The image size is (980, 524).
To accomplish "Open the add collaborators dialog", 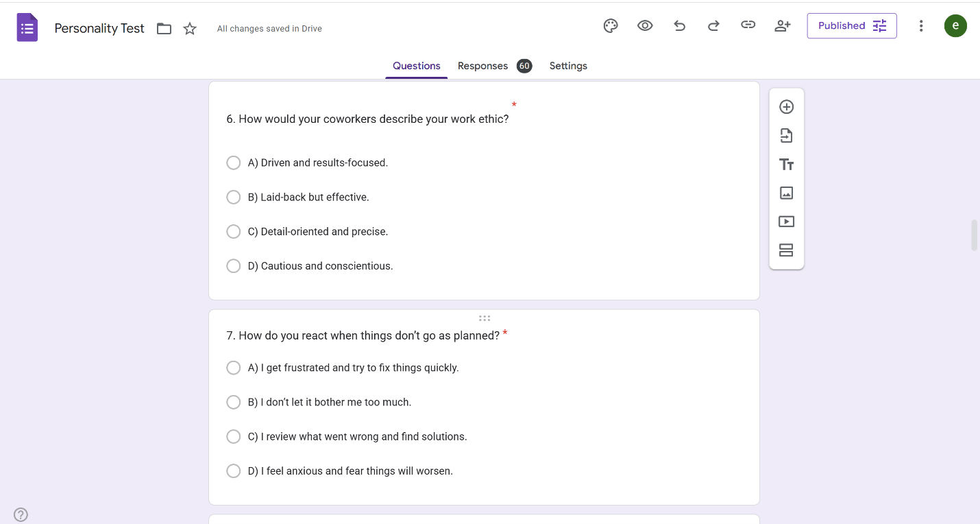I will (782, 26).
